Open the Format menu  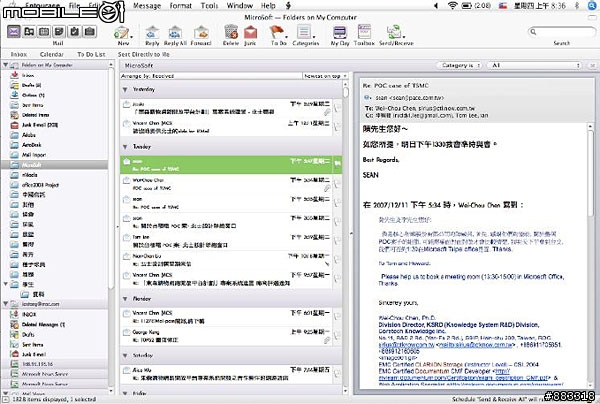[x=181, y=6]
